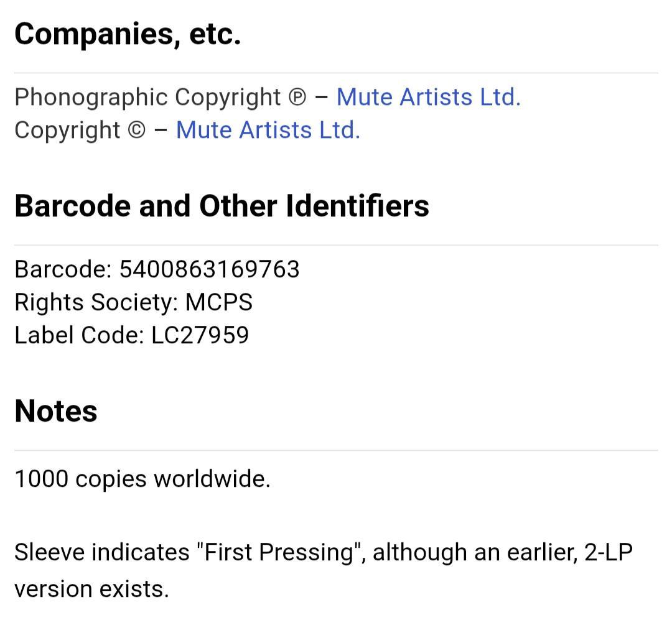Click the "version exists." note line
Screen dimensions: 672x625
[91, 589]
